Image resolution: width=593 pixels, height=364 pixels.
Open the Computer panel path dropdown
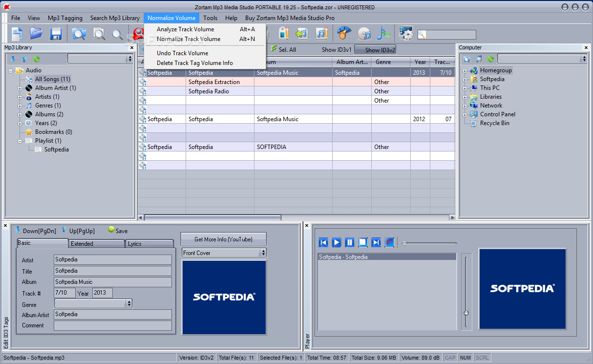click(x=584, y=59)
